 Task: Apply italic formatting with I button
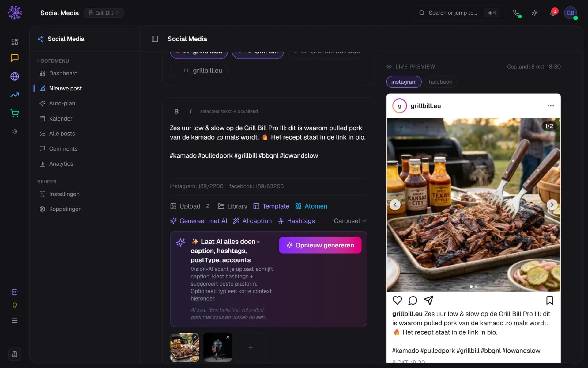point(190,111)
